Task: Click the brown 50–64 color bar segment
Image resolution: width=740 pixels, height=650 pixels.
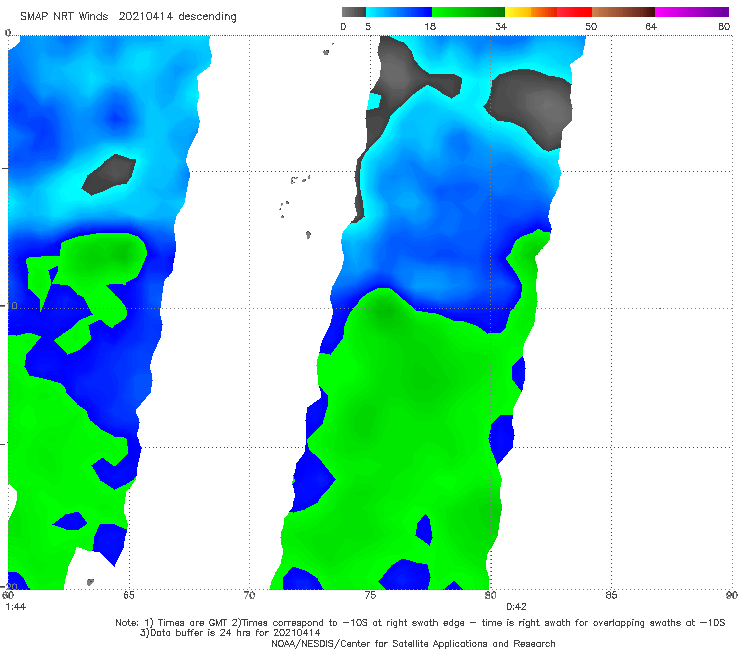Action: pyautogui.click(x=623, y=12)
